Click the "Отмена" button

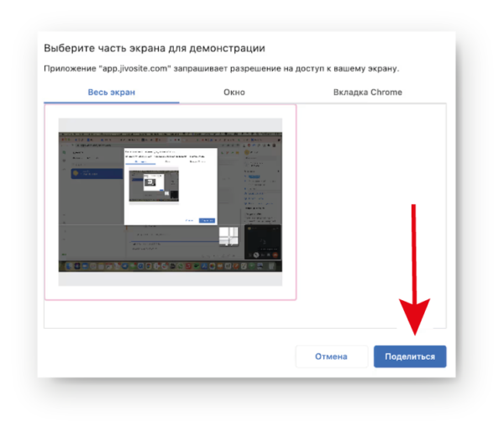click(332, 356)
